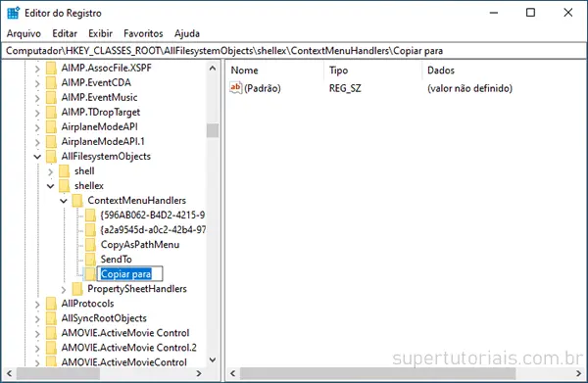The image size is (588, 383).
Task: Click the folder icon of AllFilesystemObjects
Action: [51, 157]
